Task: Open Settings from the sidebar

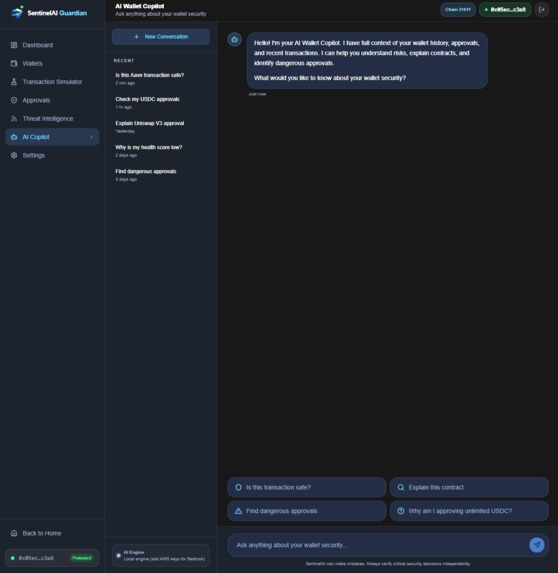Action: pos(52,155)
